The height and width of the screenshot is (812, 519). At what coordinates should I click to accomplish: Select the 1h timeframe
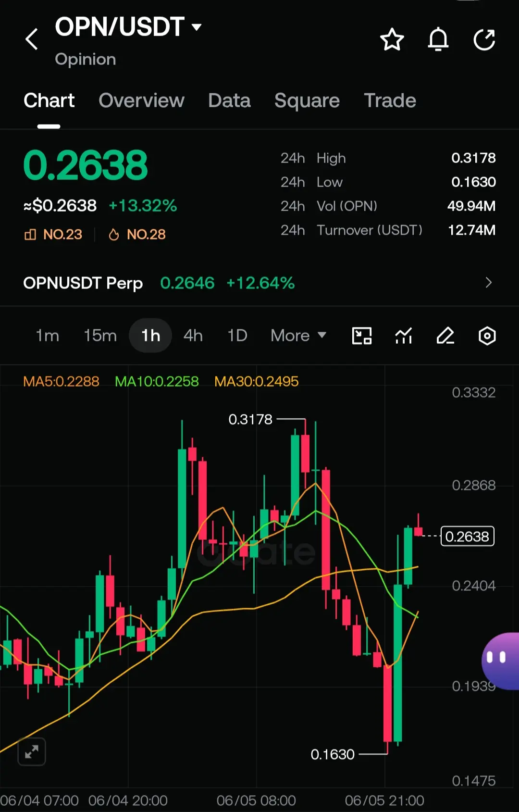click(150, 336)
